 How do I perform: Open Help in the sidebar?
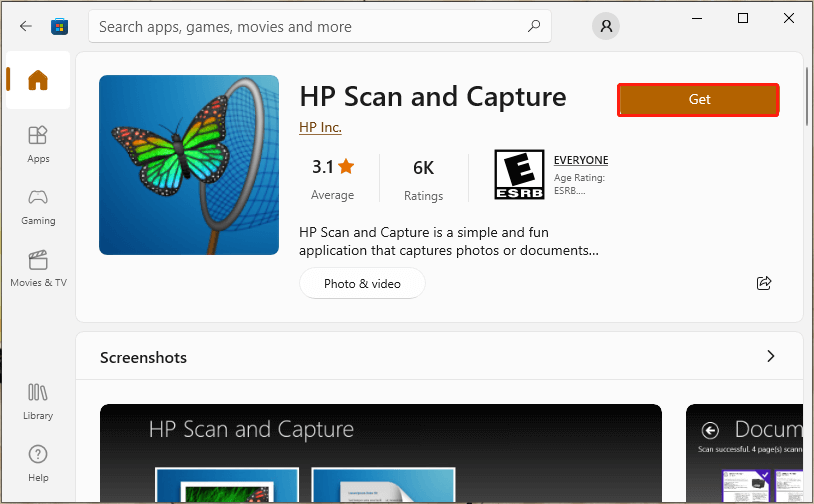tap(38, 464)
